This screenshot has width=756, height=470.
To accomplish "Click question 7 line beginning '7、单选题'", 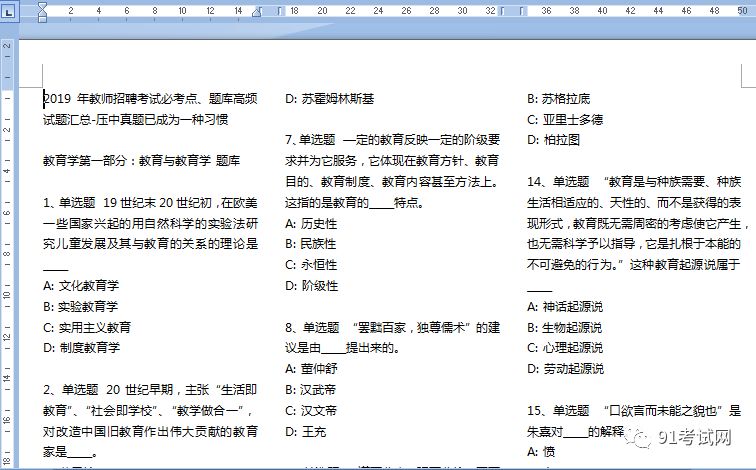I will (392, 140).
